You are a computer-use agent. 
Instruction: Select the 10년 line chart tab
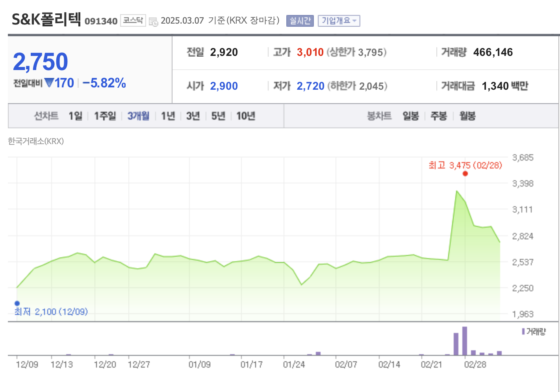(x=246, y=116)
